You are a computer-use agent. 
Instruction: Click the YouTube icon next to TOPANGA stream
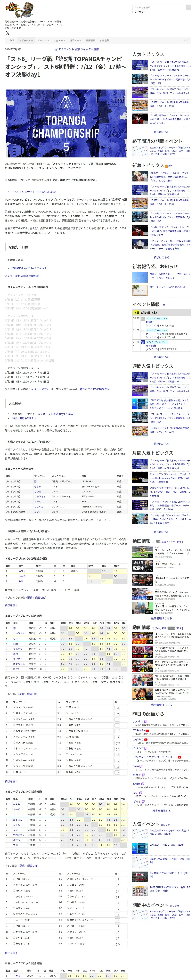147,730
